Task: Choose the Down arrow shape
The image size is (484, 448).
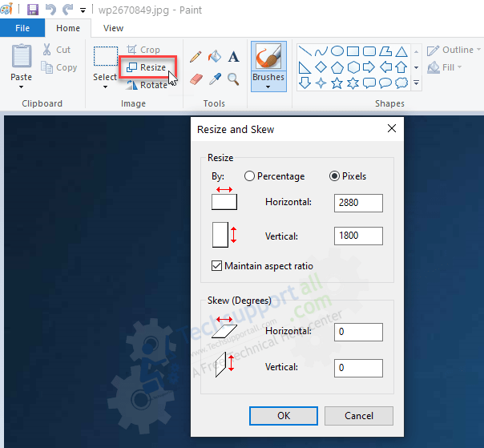Action: 305,83
